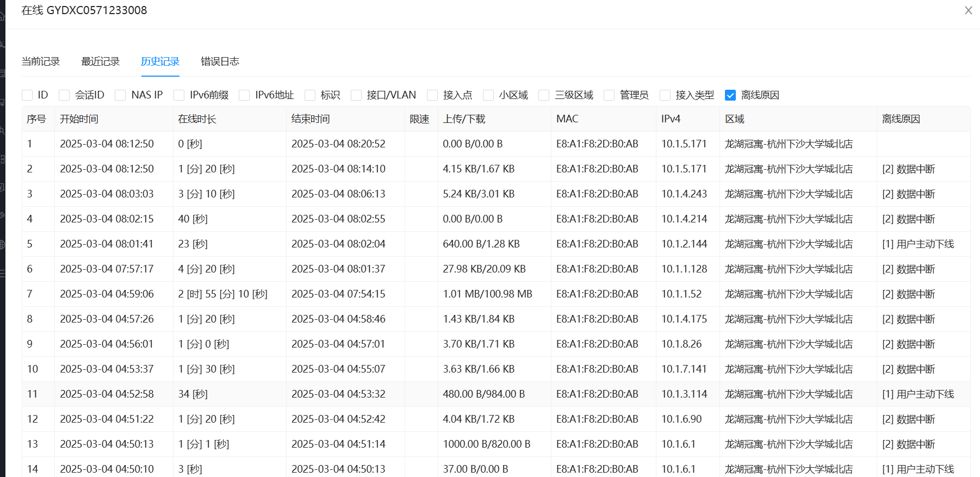The height and width of the screenshot is (477, 980).
Task: Toggle the 接口/VLAN checkbox
Action: (x=356, y=95)
